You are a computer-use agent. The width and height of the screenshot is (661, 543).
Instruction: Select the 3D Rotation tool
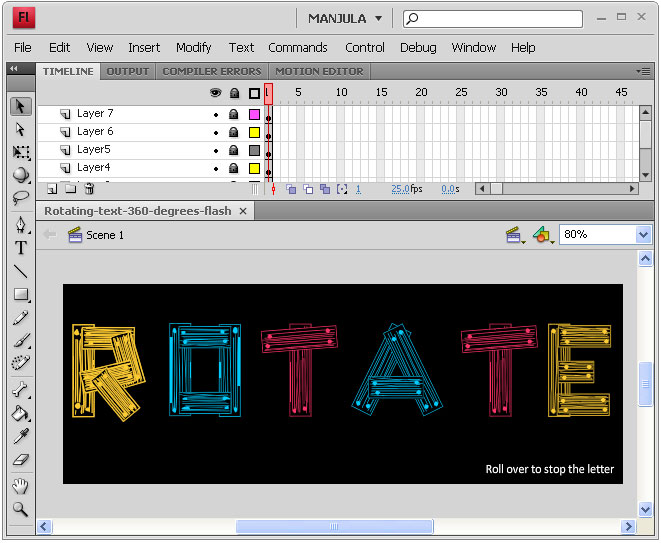(x=21, y=175)
